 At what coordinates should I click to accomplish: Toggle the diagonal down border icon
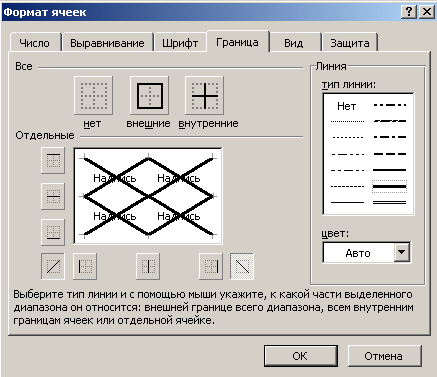(x=242, y=266)
